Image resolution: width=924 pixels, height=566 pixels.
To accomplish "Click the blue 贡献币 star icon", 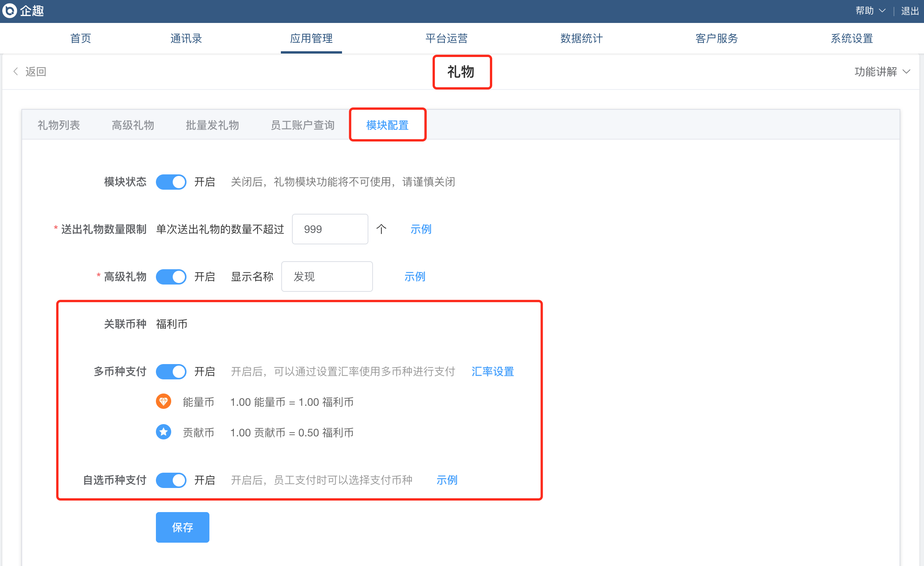I will tap(164, 432).
